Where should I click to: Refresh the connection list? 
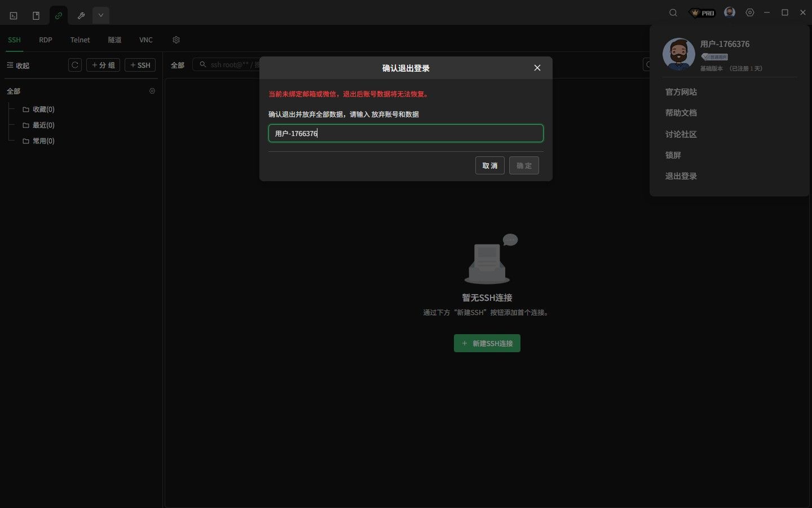coord(75,65)
